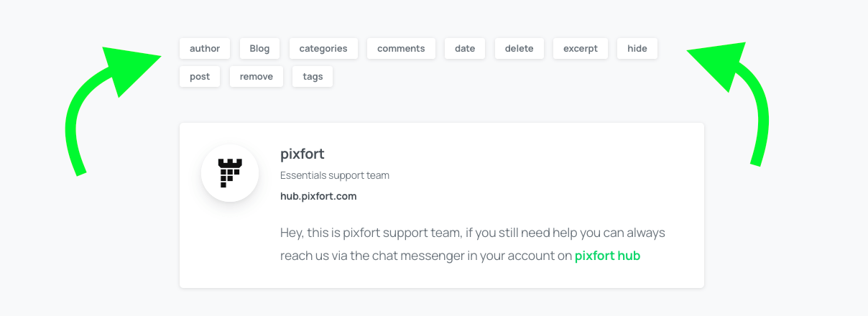Viewport: 868px width, 316px height.
Task: Select the author tag
Action: pos(205,49)
